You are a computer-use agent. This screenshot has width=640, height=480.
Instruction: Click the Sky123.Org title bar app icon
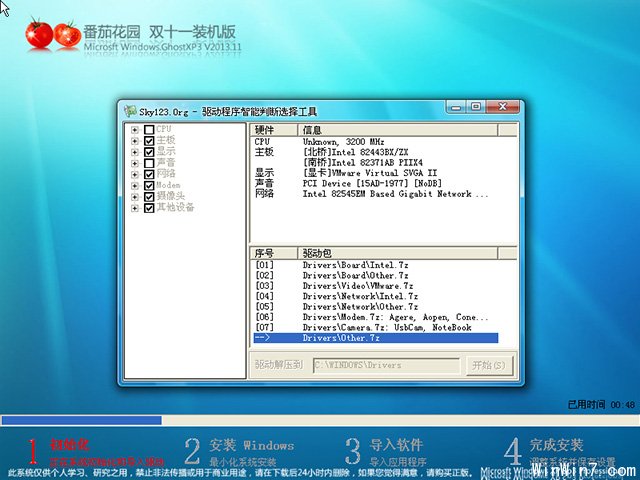tap(126, 108)
